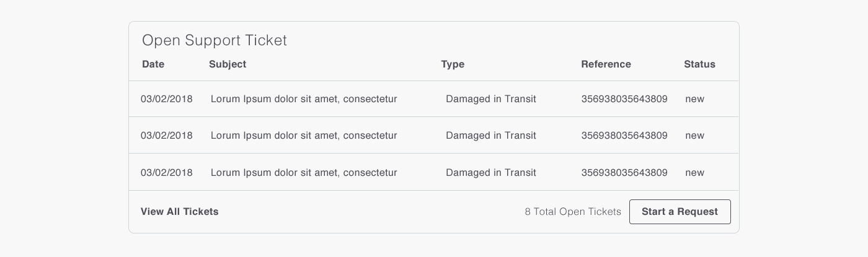Screen dimensions: 868x257
Task: Click the first ticket's reference number
Action: pyautogui.click(x=624, y=99)
